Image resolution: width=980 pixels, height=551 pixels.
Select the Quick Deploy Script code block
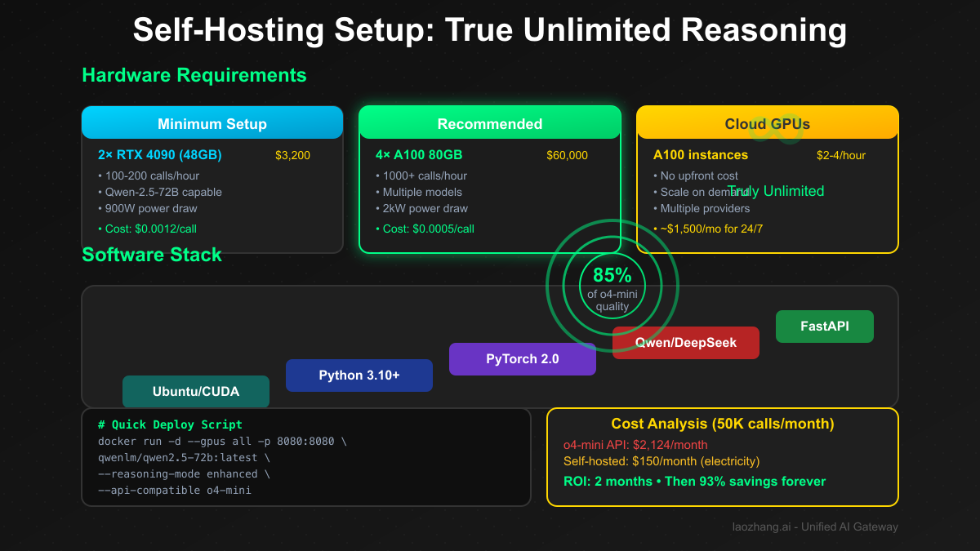click(306, 457)
